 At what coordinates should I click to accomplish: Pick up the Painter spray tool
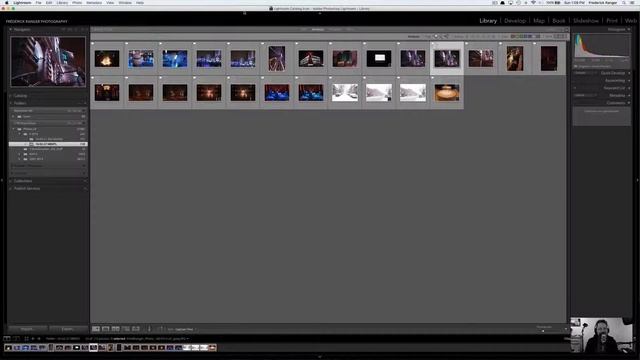[149, 329]
